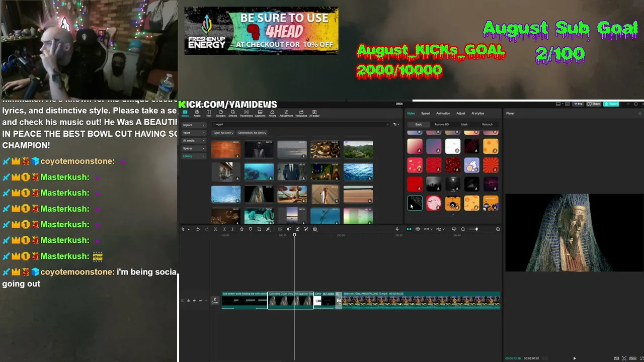644x362 pixels.
Task: Expand the Library section dropdown
Action: click(194, 156)
